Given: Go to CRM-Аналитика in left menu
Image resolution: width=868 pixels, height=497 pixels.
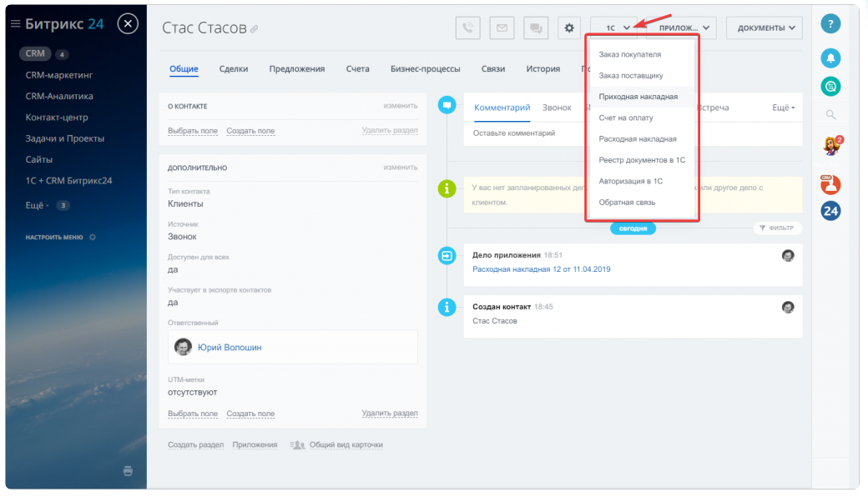Looking at the screenshot, I should tap(59, 96).
